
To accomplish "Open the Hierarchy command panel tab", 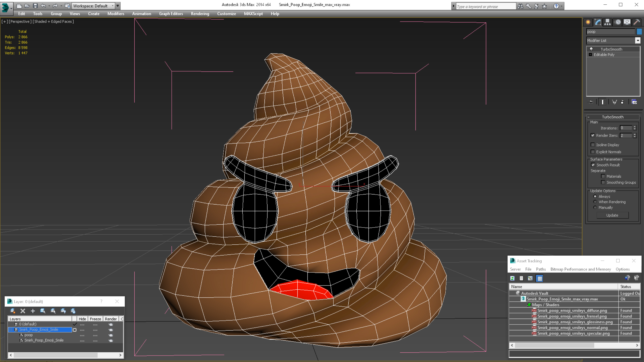I will pos(607,22).
